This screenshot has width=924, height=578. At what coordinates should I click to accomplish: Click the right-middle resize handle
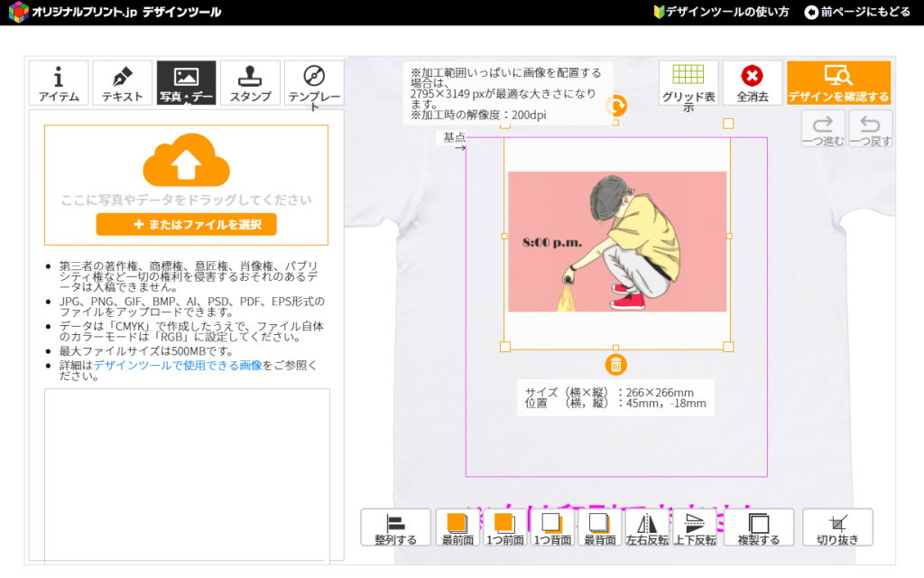point(729,236)
